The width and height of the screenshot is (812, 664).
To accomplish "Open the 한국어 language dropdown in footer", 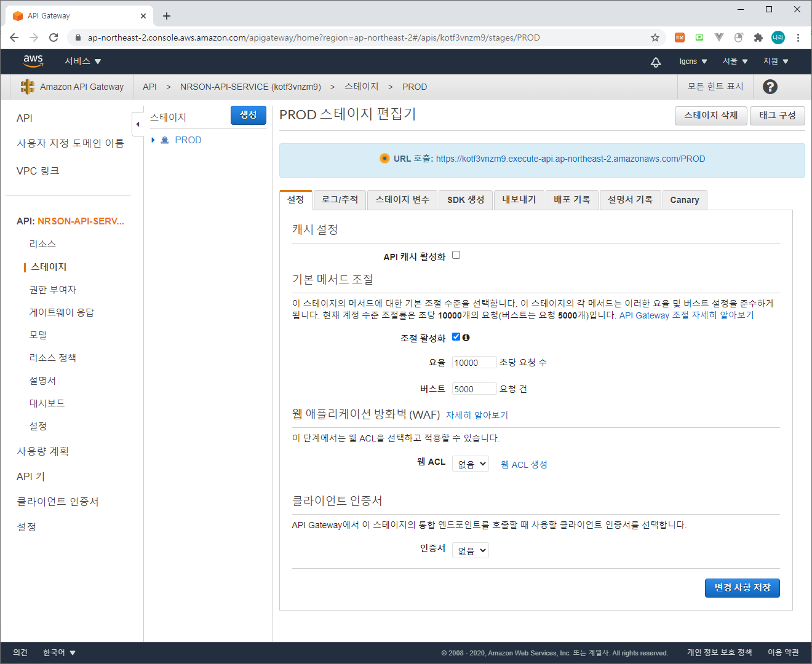I will 59,652.
